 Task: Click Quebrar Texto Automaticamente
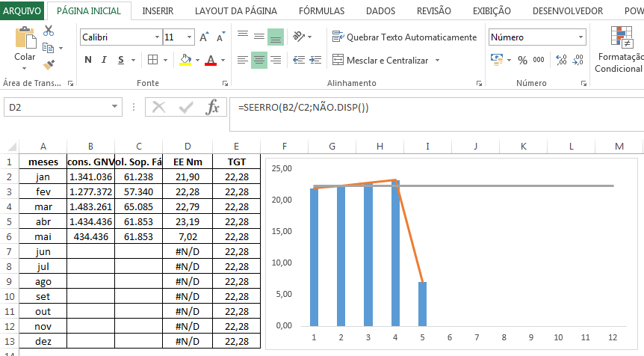(x=404, y=37)
